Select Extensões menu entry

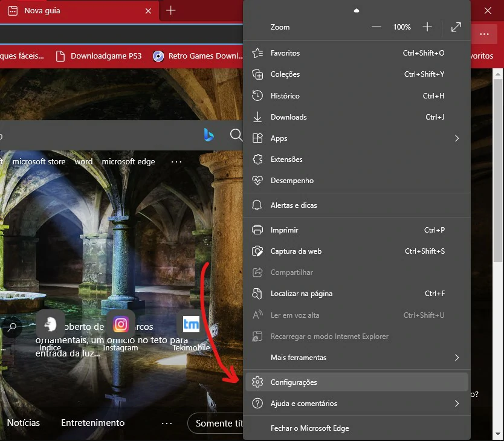(357, 159)
